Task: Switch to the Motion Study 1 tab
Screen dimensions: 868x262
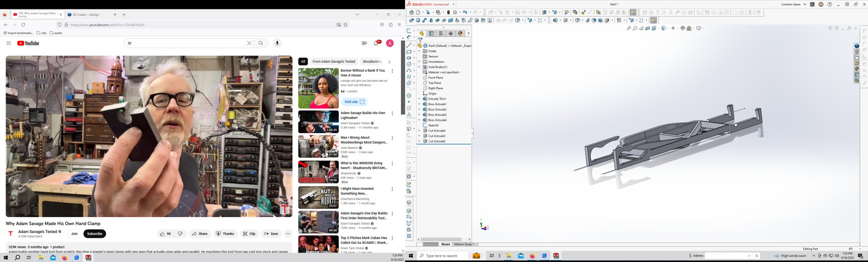Action: [464, 245]
